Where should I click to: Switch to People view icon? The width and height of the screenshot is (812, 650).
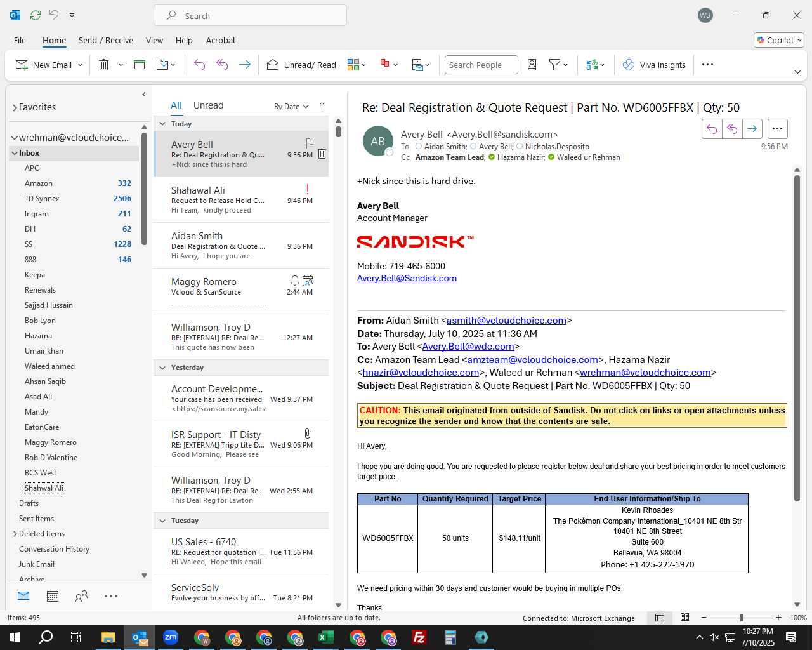[x=81, y=596]
